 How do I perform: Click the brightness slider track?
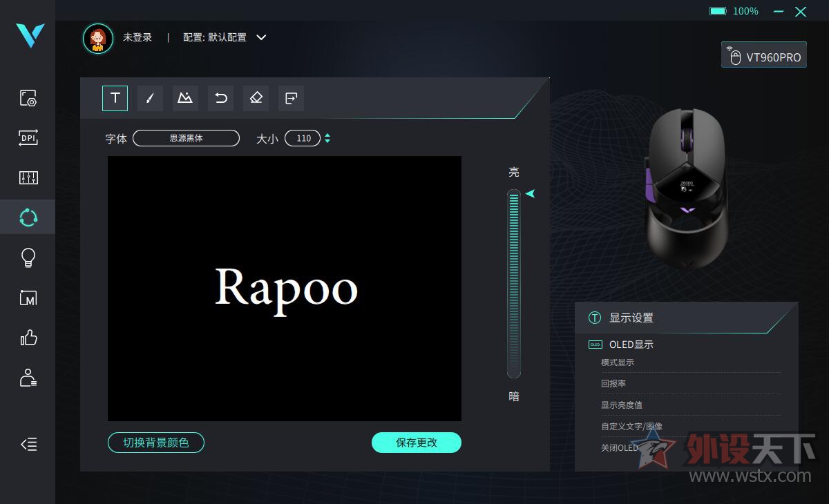point(514,284)
